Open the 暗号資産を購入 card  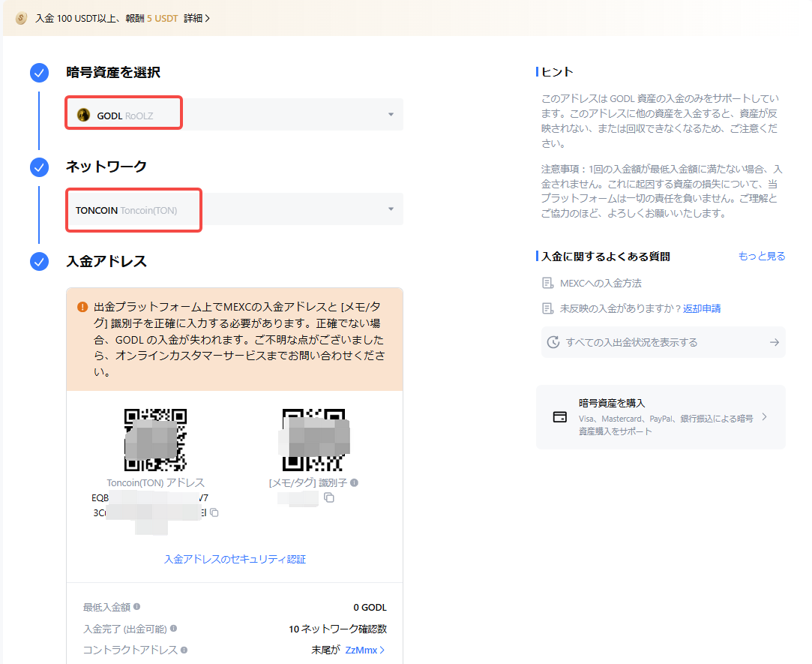point(660,417)
